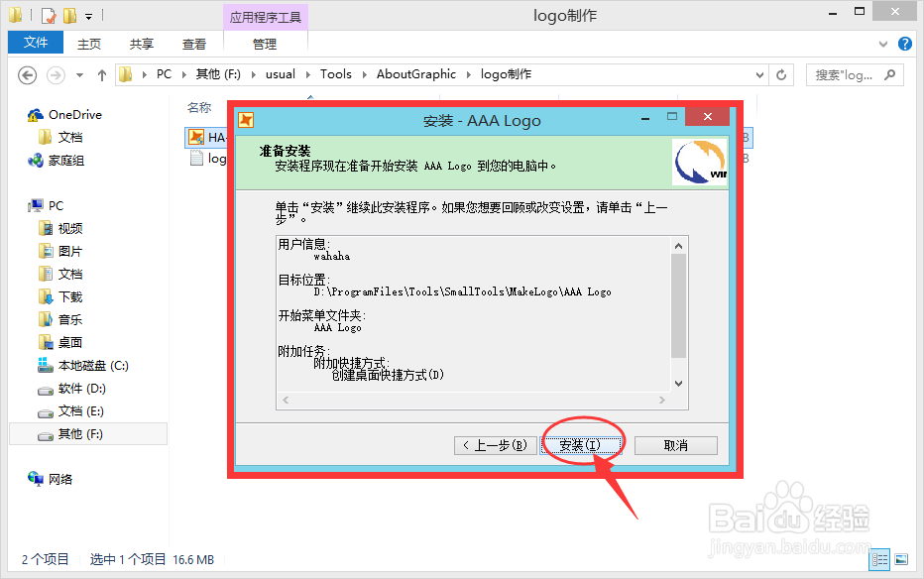
Task: Open the 文件 file menu tab
Action: (x=36, y=43)
